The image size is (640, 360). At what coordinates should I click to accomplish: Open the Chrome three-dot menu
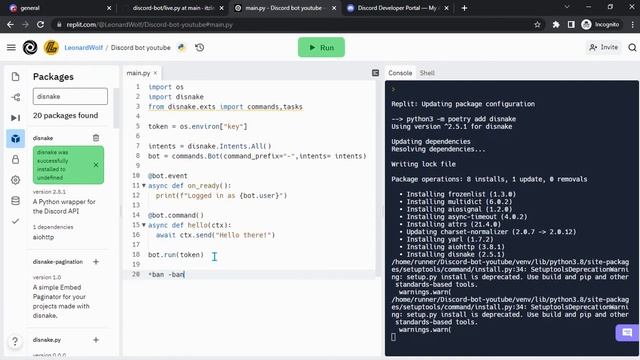[x=633, y=24]
